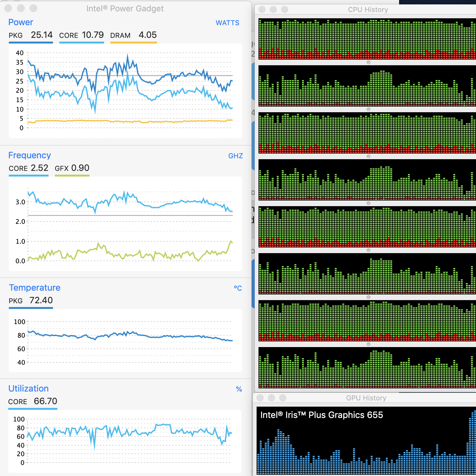Viewport: 476px width, 476px height.
Task: Click inside the Frequency line chart
Action: (125, 224)
